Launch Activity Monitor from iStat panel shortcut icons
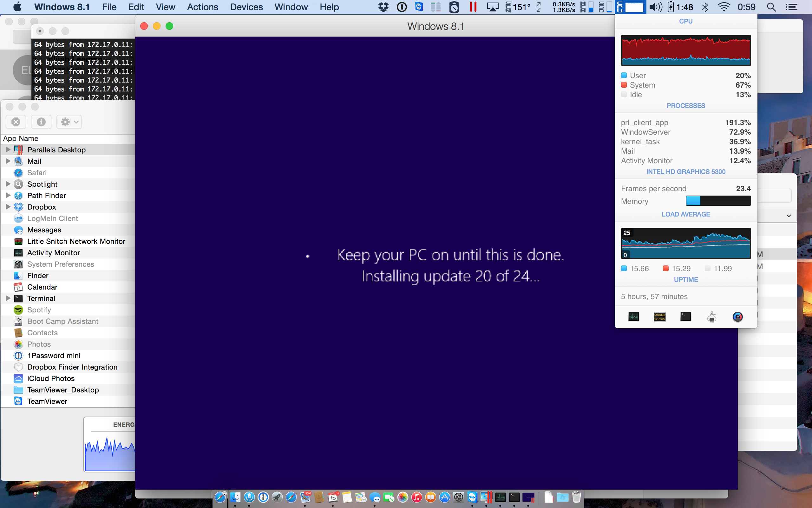812x508 pixels. pyautogui.click(x=633, y=317)
